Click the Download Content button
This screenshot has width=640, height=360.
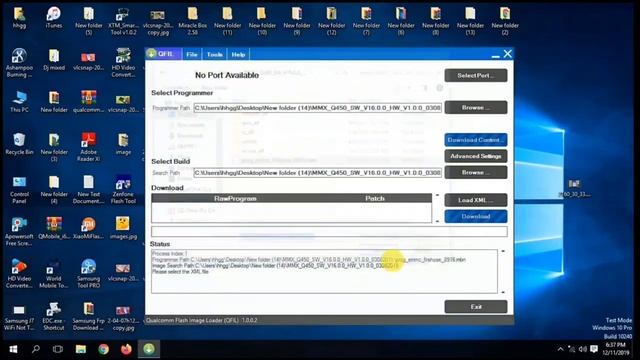tap(476, 140)
